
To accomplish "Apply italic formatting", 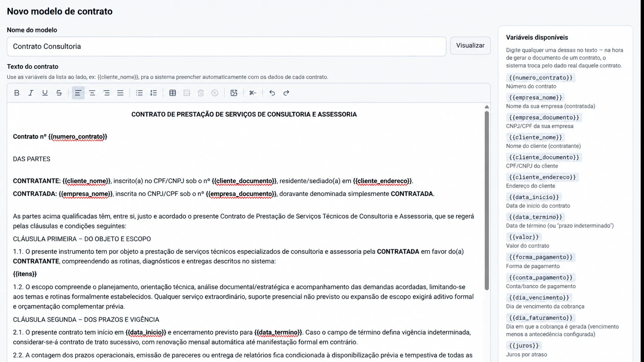I will click(31, 93).
